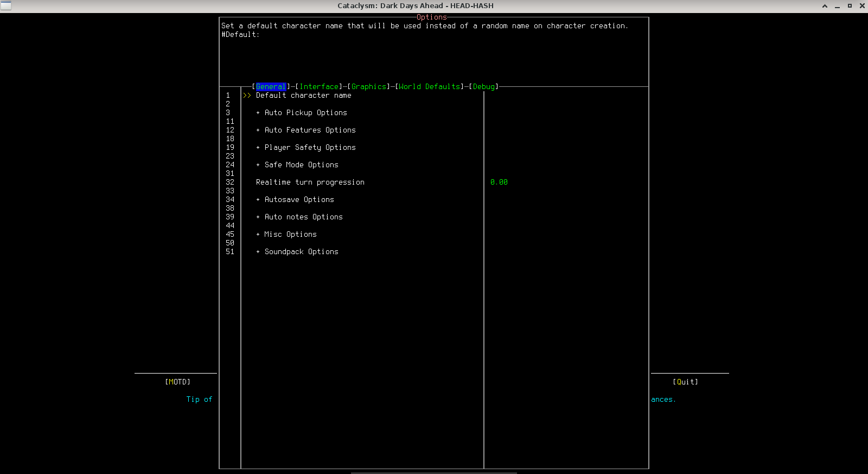Viewport: 868px width, 474px height.
Task: Open the World Defaults tab
Action: [x=430, y=87]
